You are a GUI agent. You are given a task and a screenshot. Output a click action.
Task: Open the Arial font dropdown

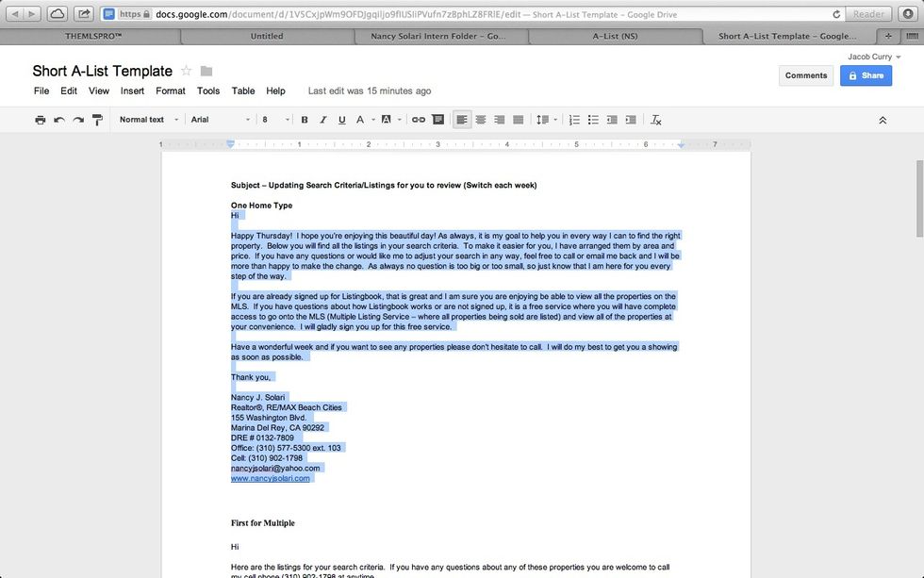tap(221, 120)
